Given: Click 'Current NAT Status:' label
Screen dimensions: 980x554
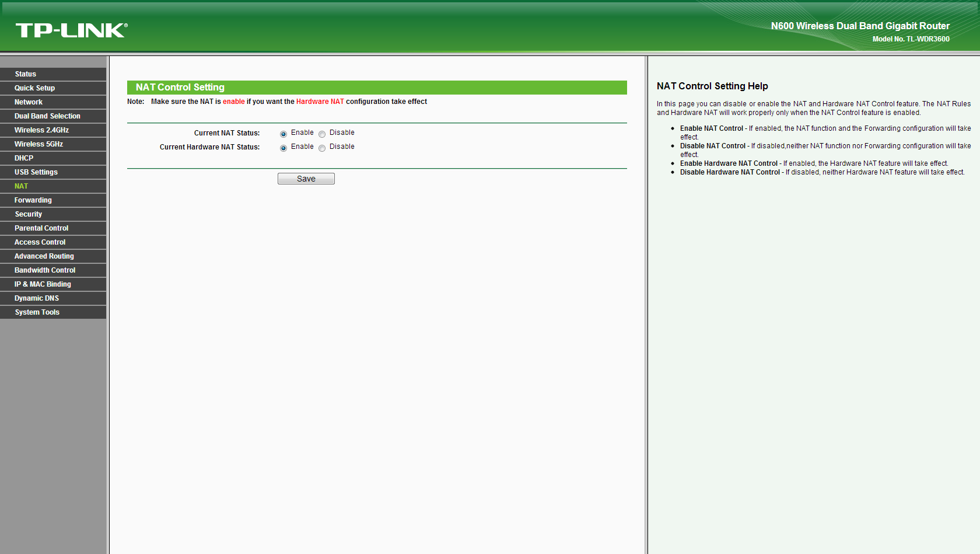Looking at the screenshot, I should [x=227, y=133].
